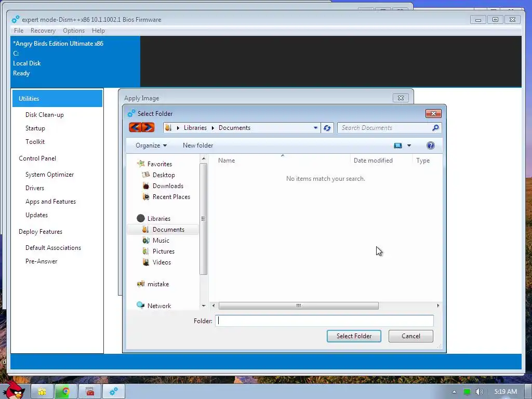
Task: Click the Favorites star icon
Action: tap(141, 164)
